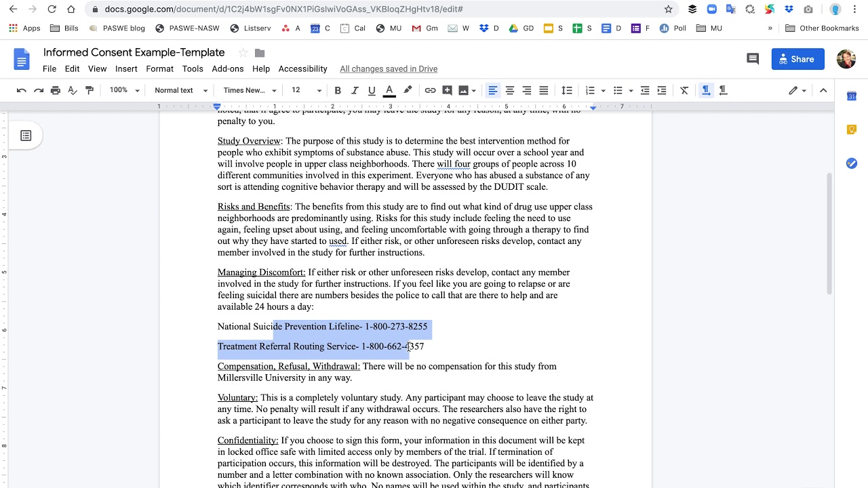
Task: Click the Undo icon in toolbar
Action: click(22, 90)
